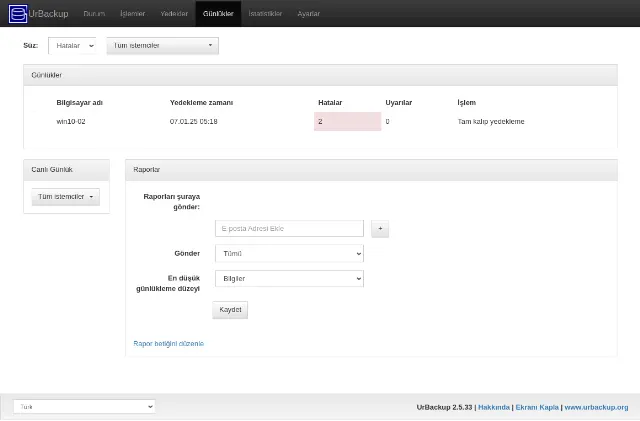Click the UrBackup 2.5.33 version text
Viewport: 640px width, 421px height.
(x=444, y=408)
